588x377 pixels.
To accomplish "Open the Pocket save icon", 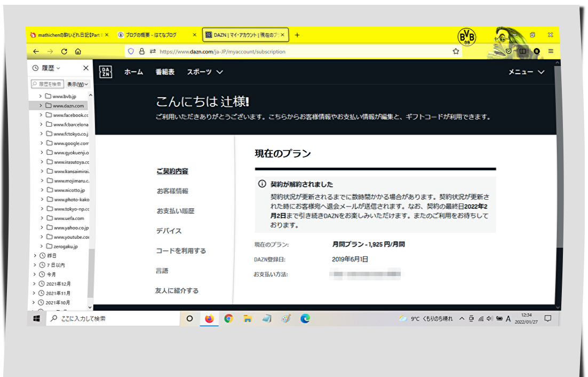I will 508,51.
